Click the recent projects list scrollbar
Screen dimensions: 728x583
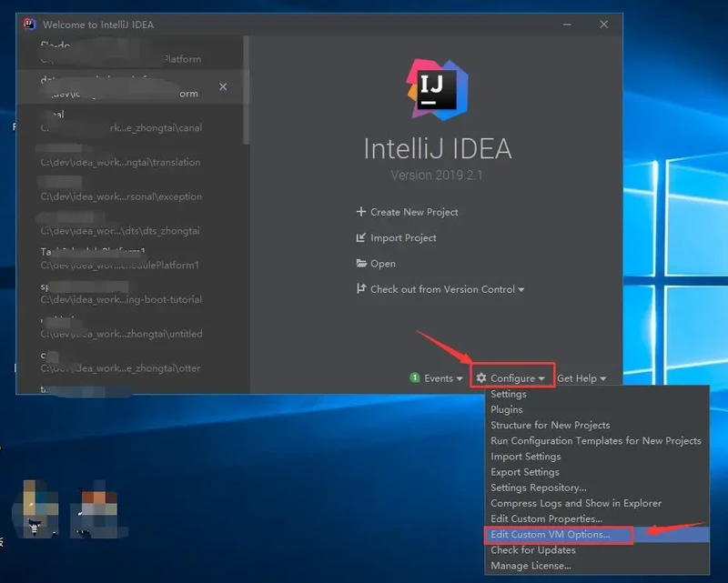tap(246, 91)
